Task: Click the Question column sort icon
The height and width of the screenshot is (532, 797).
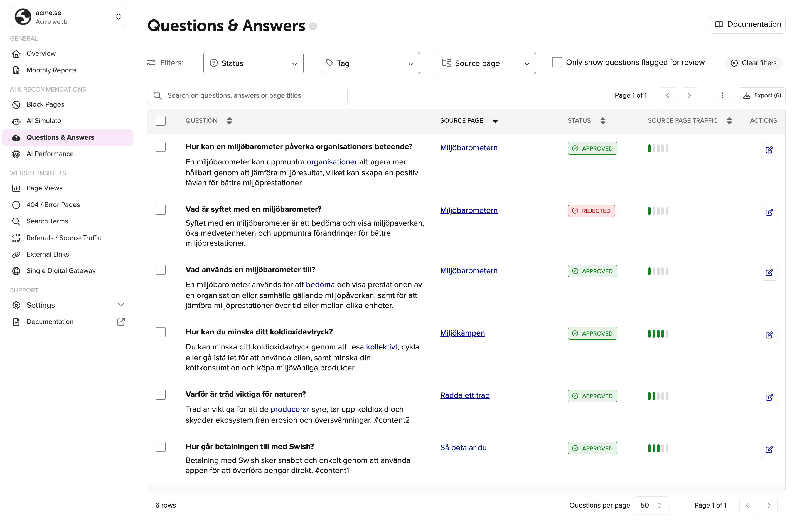Action: [229, 121]
